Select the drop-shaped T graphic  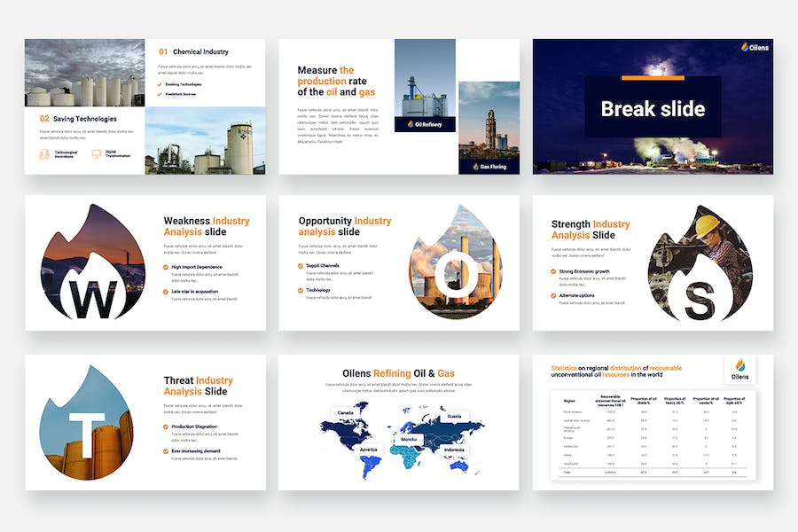[x=87, y=422]
